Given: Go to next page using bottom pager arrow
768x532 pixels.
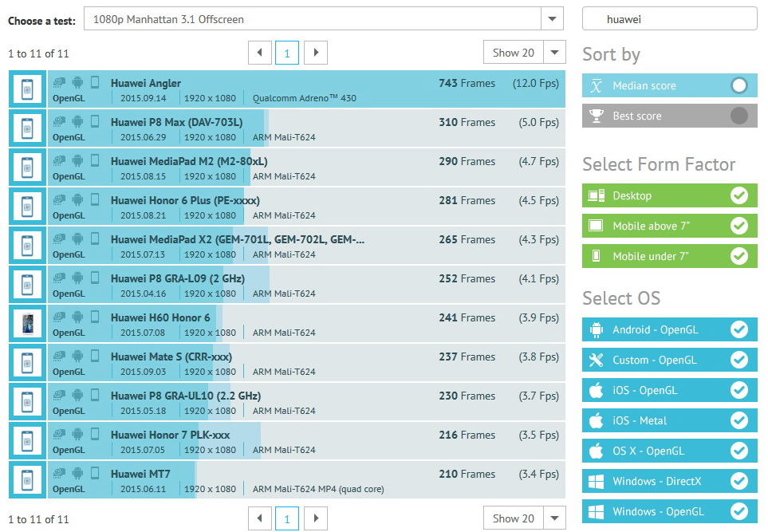Looking at the screenshot, I should click(316, 518).
